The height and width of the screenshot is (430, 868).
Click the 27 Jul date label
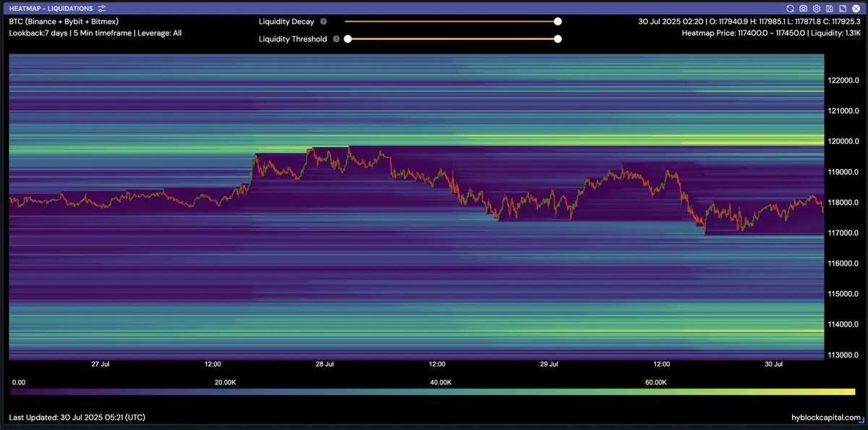click(x=101, y=364)
